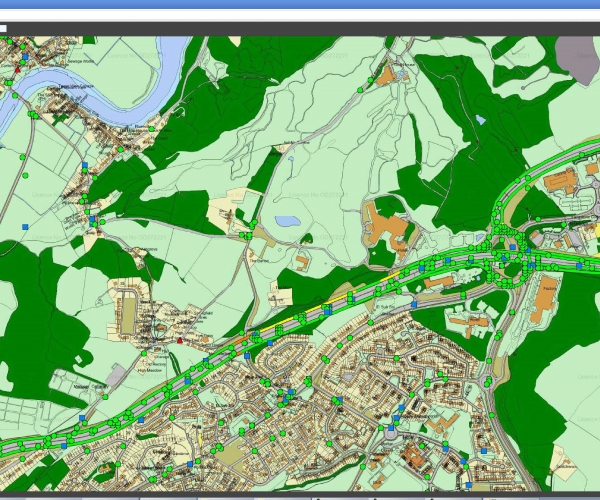Click the large dark green forest on the left
Image resolution: width=600 pixels, height=500 pixels.
30,300
